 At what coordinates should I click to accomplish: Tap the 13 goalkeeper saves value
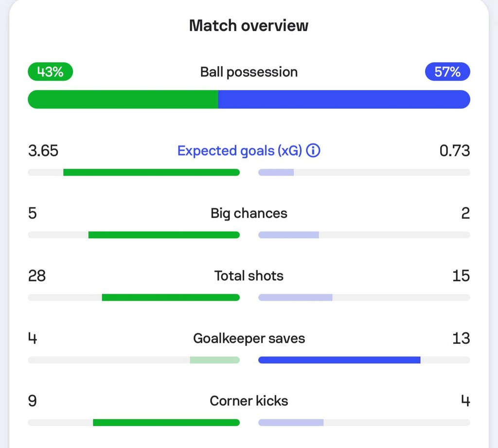(461, 339)
